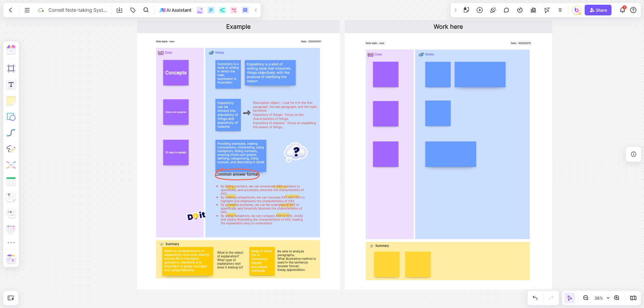Select the Common answer format text
The height and width of the screenshot is (308, 644).
[x=237, y=174]
